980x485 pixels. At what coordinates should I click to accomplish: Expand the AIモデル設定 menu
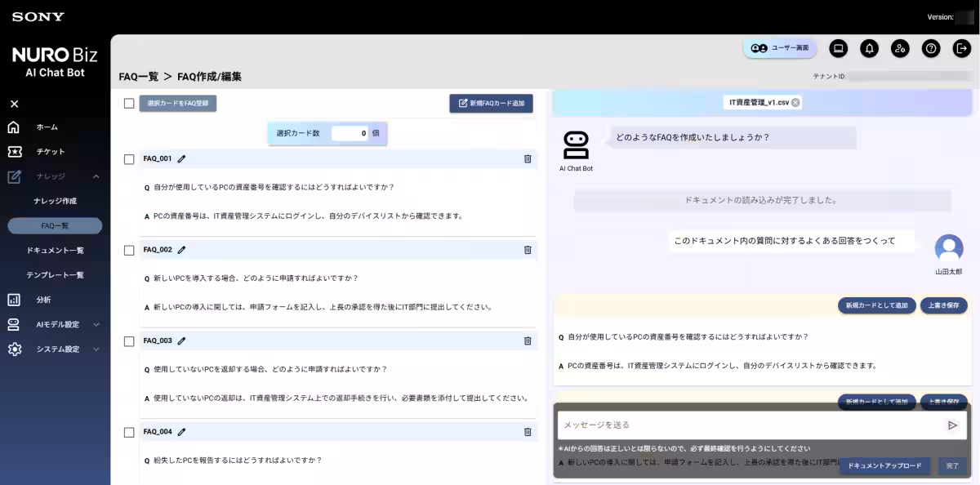pyautogui.click(x=54, y=324)
